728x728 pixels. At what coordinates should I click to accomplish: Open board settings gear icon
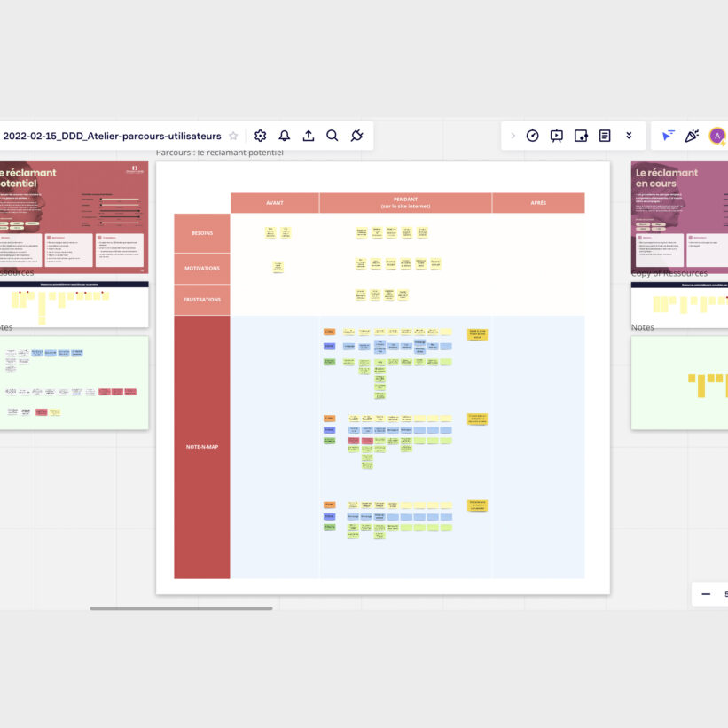click(x=260, y=136)
